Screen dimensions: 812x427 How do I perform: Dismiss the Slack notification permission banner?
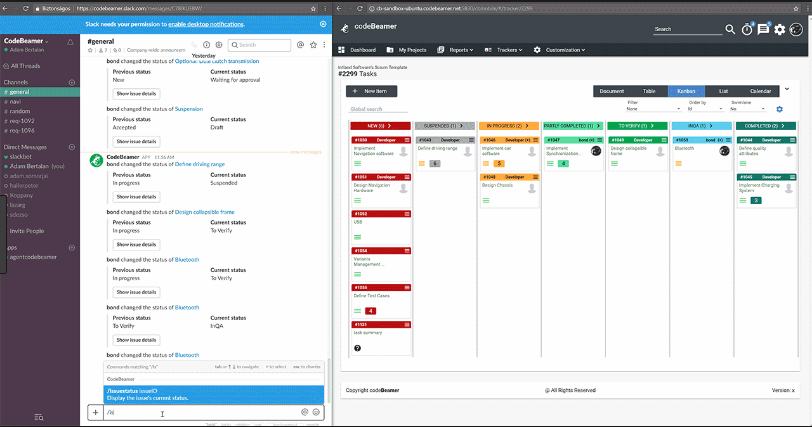322,23
